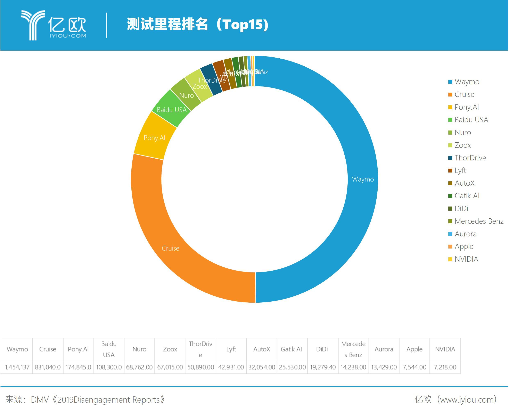Click the value 7,544.00 in the table
The image size is (509, 420).
(414, 367)
